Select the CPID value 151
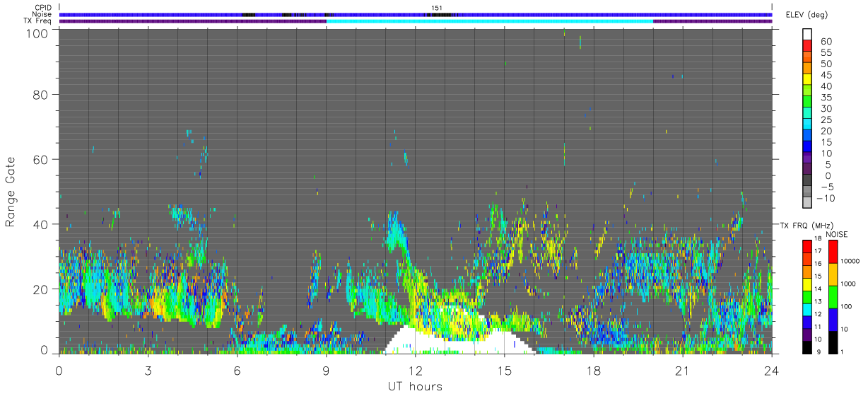 pos(436,8)
